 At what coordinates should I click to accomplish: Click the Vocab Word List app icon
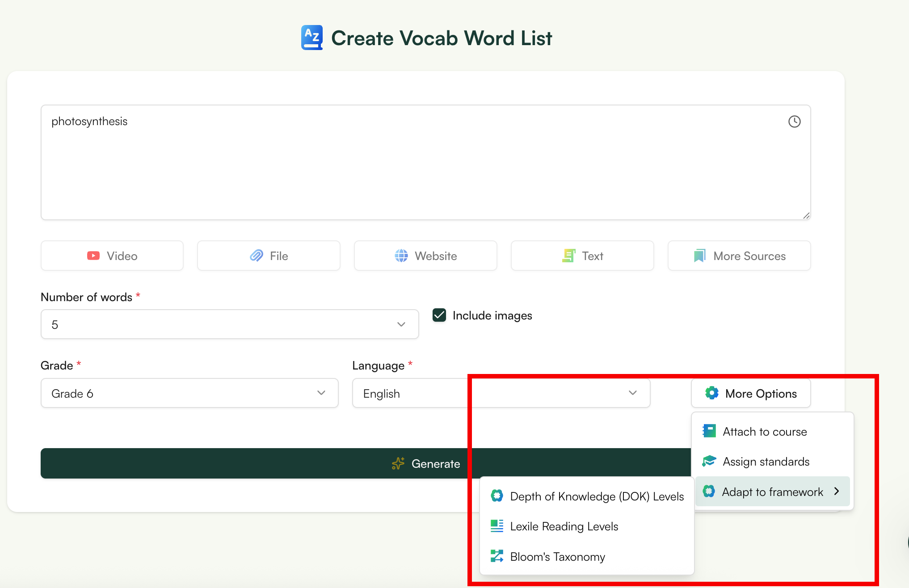coord(311,38)
